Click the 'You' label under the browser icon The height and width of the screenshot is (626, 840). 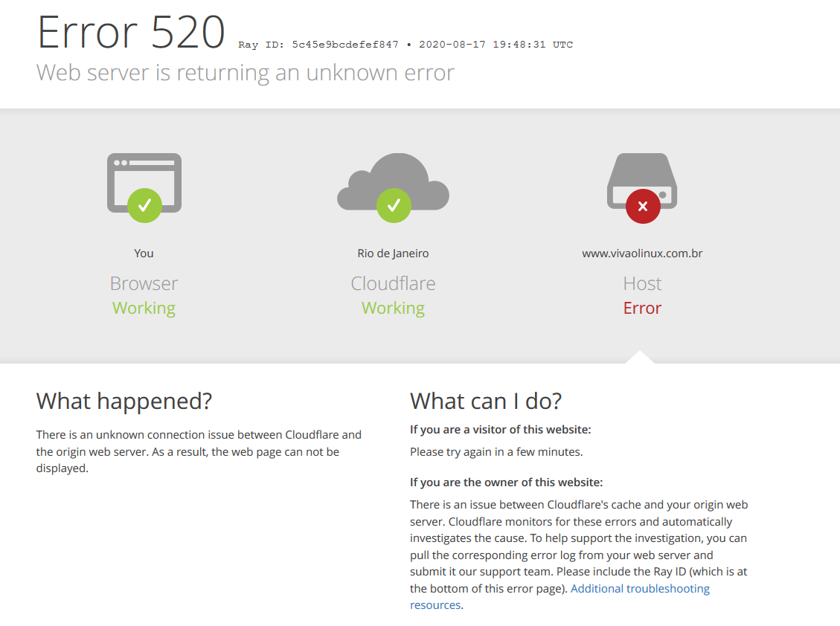pos(144,254)
